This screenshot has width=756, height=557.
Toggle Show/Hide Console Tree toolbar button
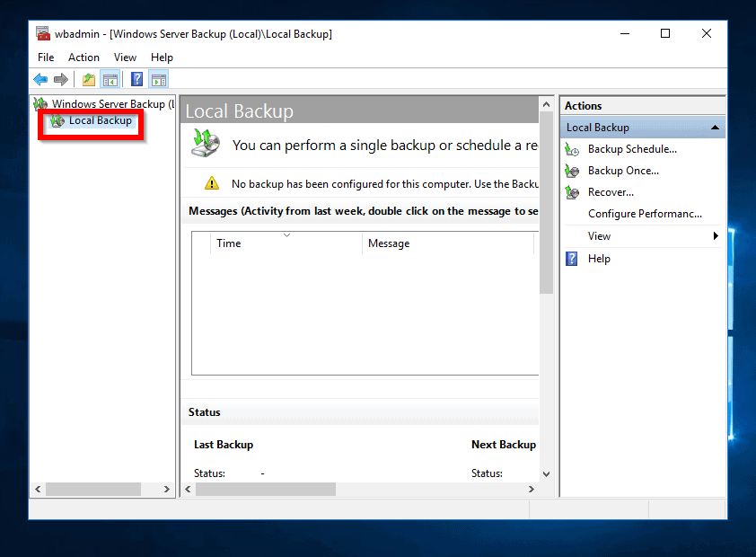(110, 80)
